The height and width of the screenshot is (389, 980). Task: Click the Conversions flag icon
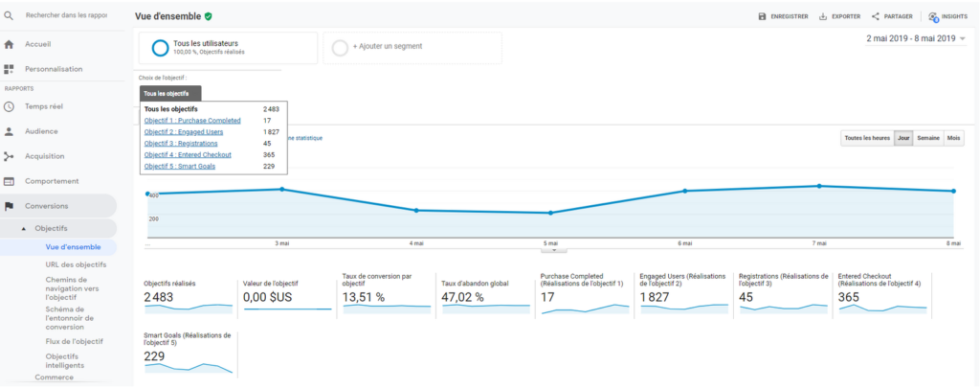click(x=10, y=206)
